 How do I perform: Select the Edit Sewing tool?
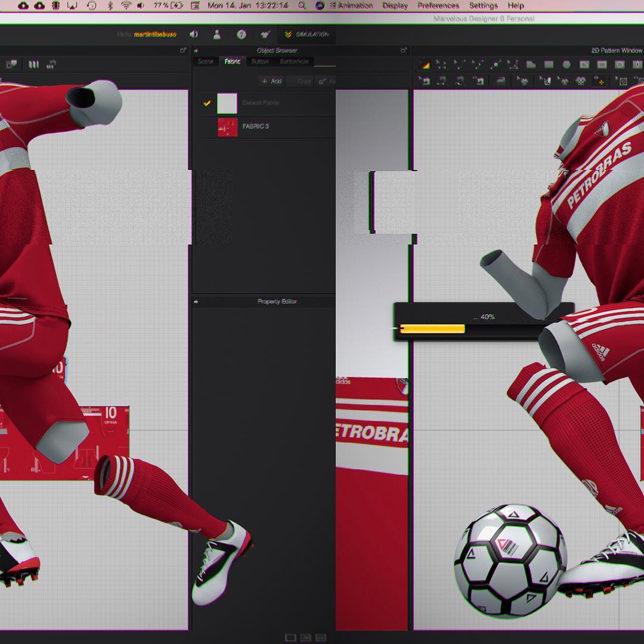click(424, 81)
